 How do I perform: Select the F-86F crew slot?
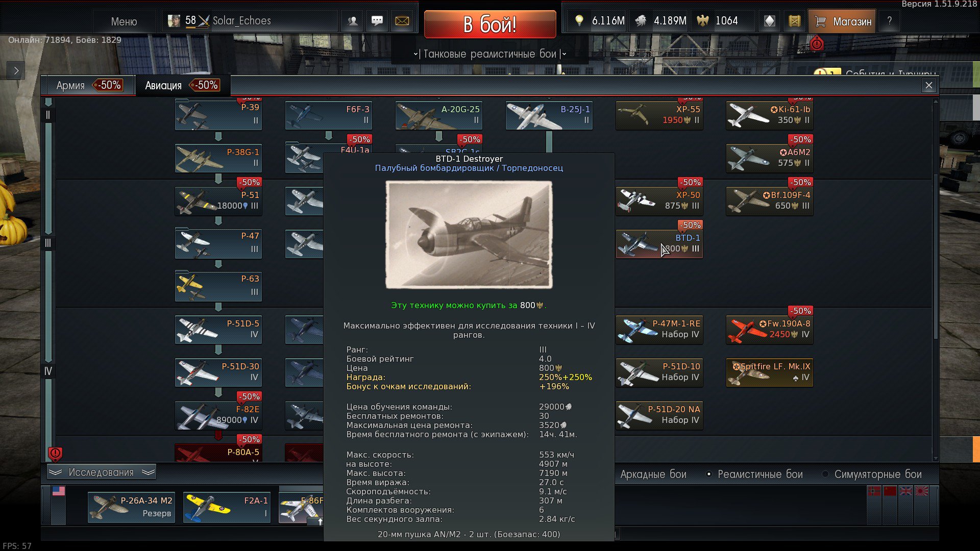(x=301, y=507)
